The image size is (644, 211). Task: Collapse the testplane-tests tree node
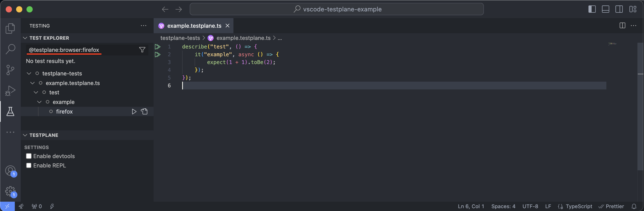(x=29, y=74)
